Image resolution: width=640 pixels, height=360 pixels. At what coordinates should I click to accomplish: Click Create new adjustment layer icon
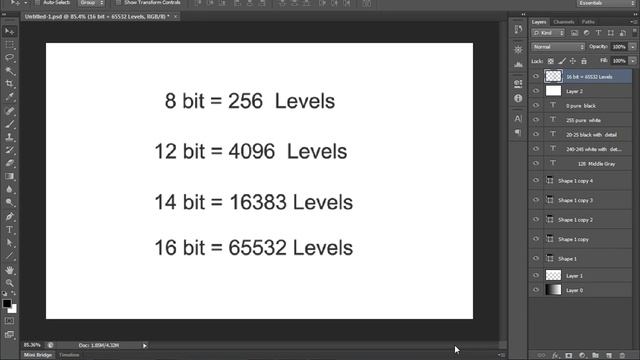pyautogui.click(x=582, y=356)
